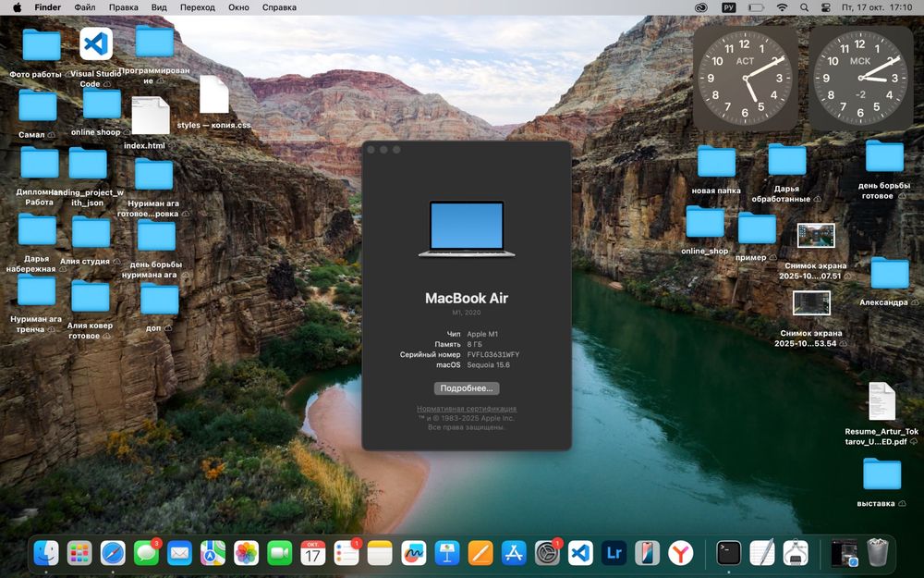Open Calendar showing date 17
The height and width of the screenshot is (578, 924).
tap(313, 553)
